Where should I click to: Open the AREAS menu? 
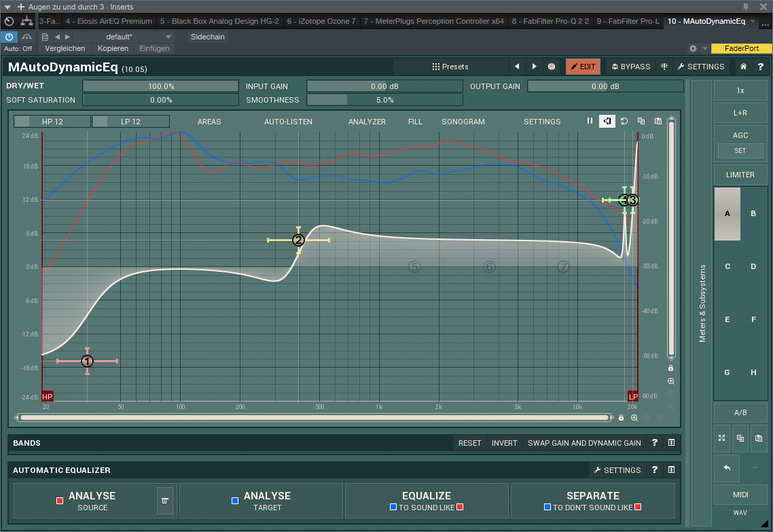tap(209, 122)
